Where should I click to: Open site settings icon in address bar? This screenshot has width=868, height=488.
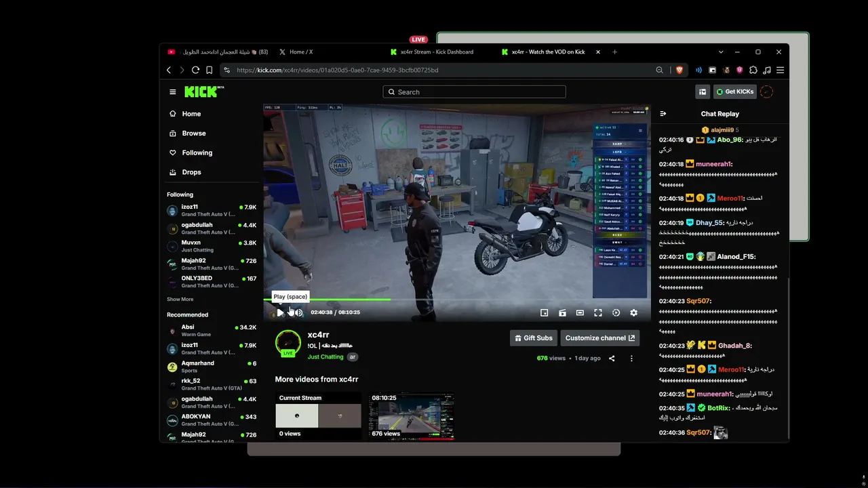[x=227, y=70]
